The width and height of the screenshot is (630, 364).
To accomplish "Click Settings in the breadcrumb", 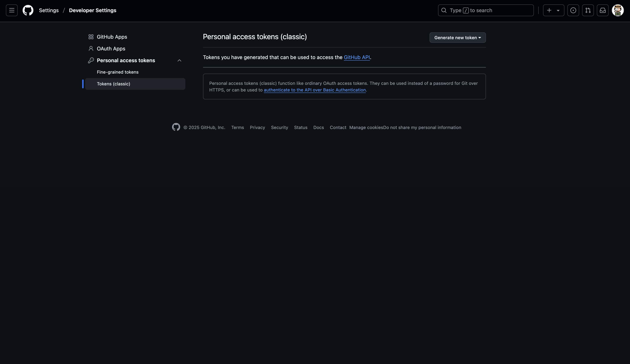I will pos(49,10).
